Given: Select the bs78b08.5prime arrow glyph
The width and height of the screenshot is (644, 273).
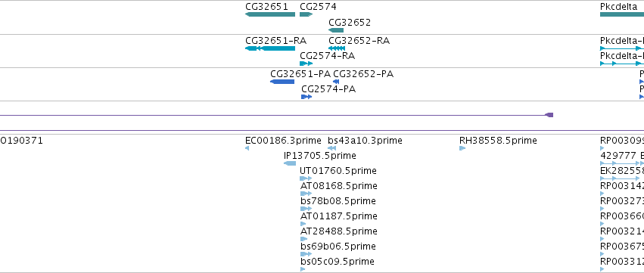Looking at the screenshot, I should point(306,209).
